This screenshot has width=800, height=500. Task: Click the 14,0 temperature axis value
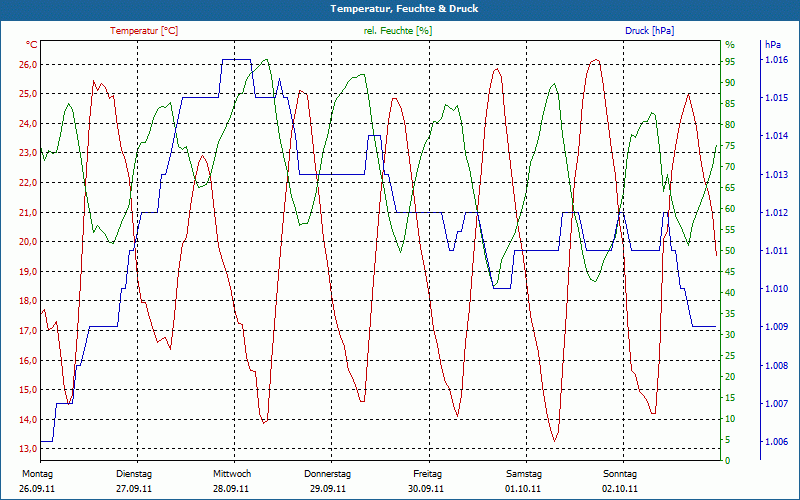[28, 419]
